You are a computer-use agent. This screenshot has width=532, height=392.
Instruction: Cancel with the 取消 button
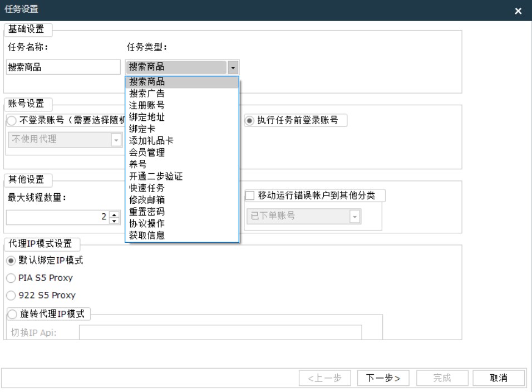499,378
